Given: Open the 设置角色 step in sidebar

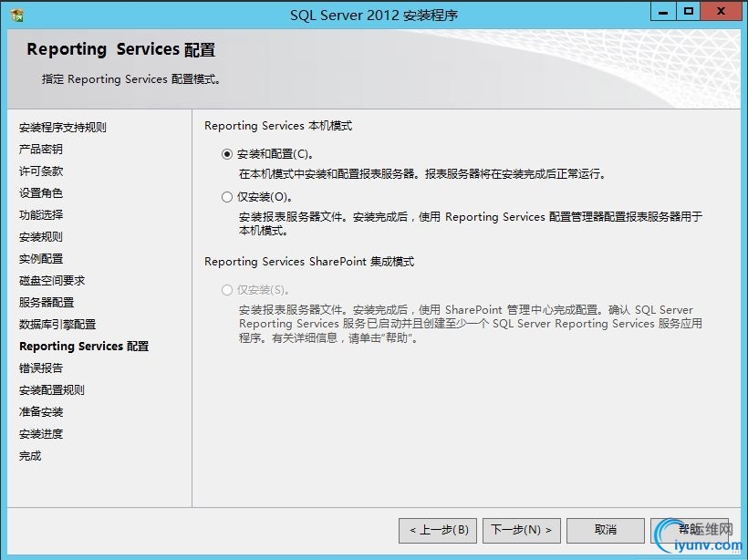Looking at the screenshot, I should pos(40,193).
